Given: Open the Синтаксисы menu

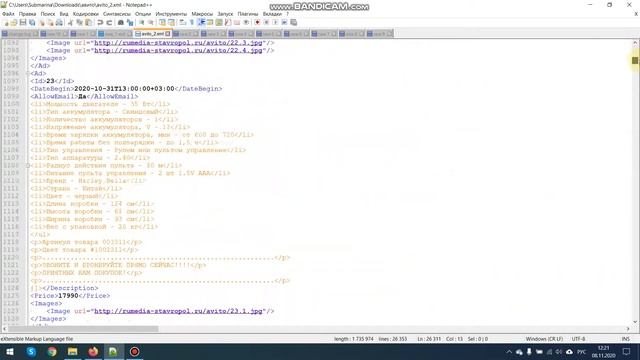Looking at the screenshot, I should pos(117,14).
